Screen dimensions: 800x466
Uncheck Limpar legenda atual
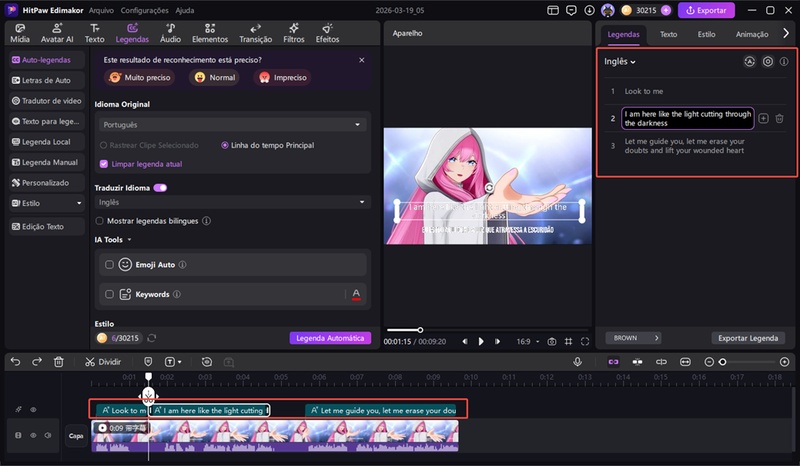[104, 164]
